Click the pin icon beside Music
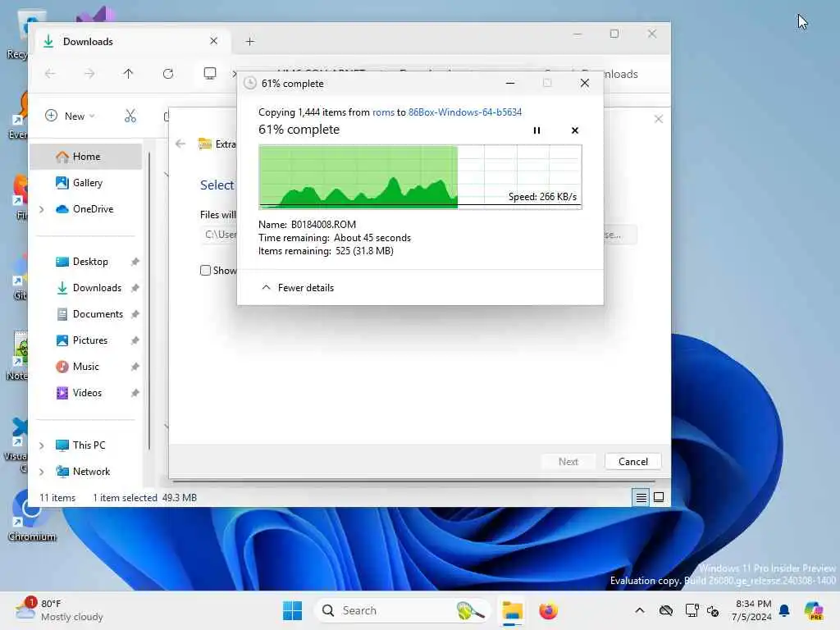The width and height of the screenshot is (840, 630). pyautogui.click(x=135, y=367)
